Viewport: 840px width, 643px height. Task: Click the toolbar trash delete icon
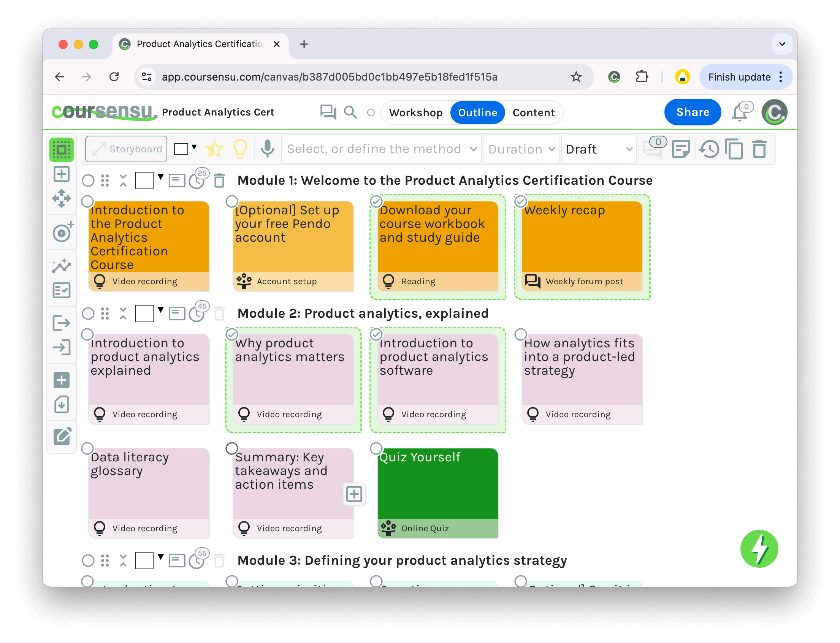[x=759, y=149]
